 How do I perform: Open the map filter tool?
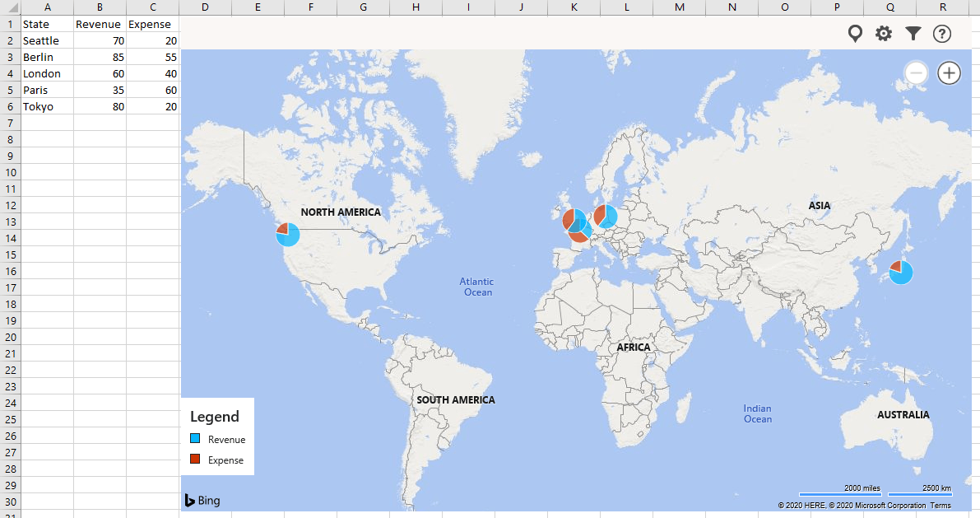point(913,33)
